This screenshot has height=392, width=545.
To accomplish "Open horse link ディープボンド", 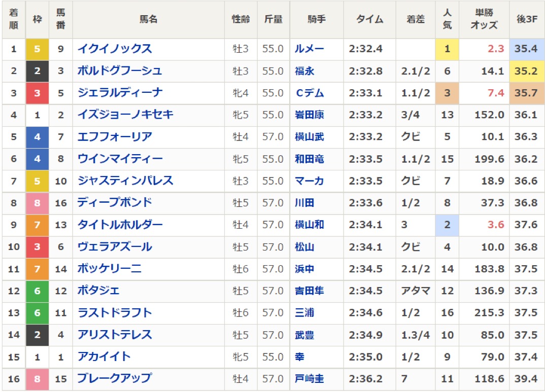I will (115, 203).
